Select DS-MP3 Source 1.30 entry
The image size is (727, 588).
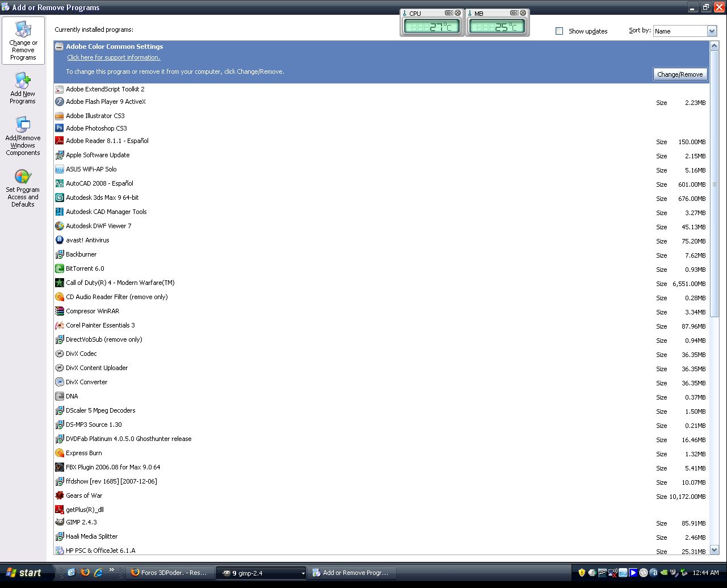point(381,425)
